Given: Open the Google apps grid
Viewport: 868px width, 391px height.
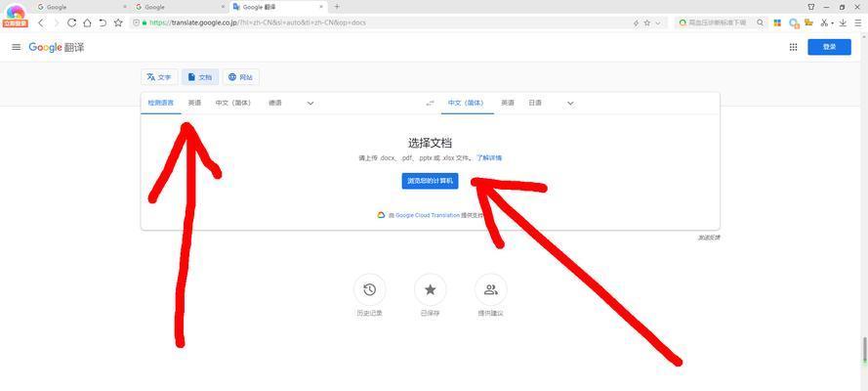Looking at the screenshot, I should [x=793, y=47].
